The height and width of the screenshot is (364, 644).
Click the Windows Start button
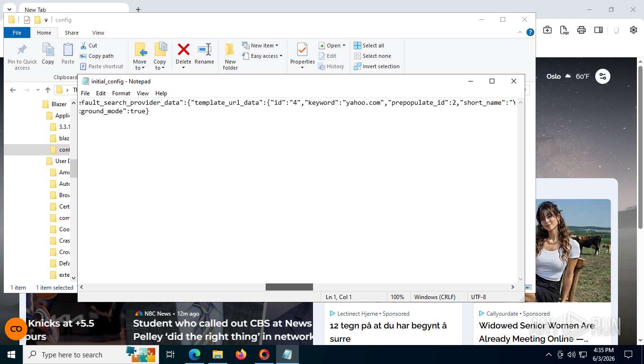(11, 355)
